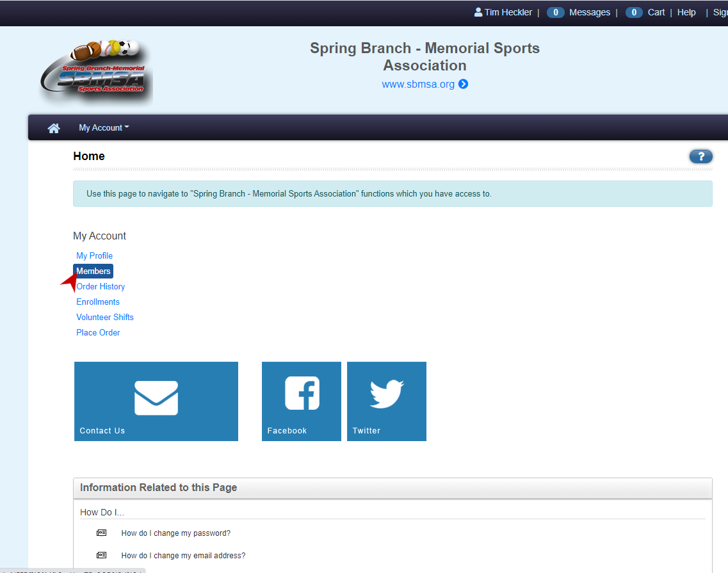Visit the association's Facebook page icon
728x573 pixels.
tap(301, 393)
